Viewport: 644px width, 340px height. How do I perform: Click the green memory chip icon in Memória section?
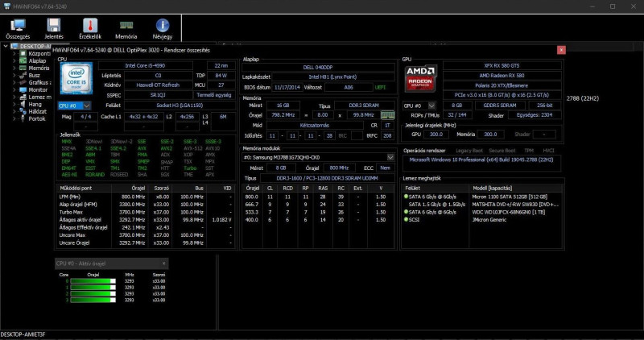point(387,115)
